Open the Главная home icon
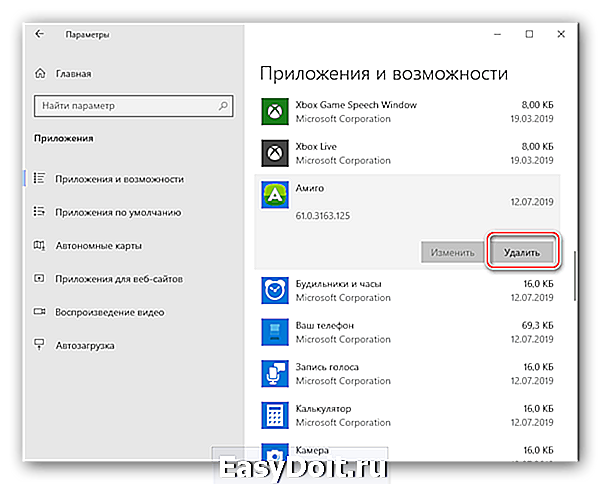The height and width of the screenshot is (484, 600). click(40, 73)
